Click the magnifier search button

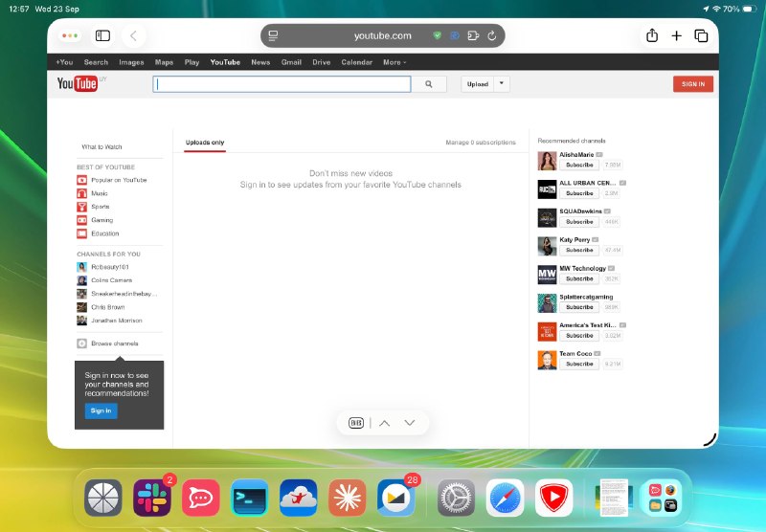click(428, 84)
